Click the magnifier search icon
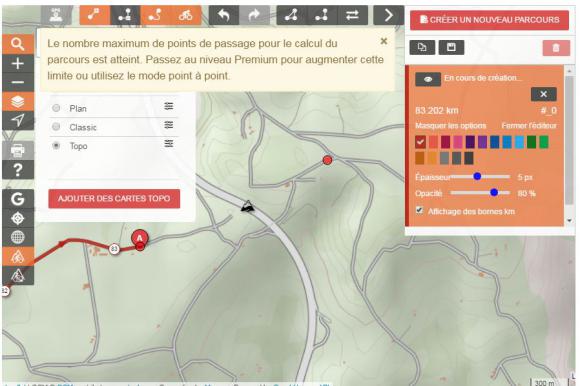This screenshot has width=580, height=386. pos(18,44)
